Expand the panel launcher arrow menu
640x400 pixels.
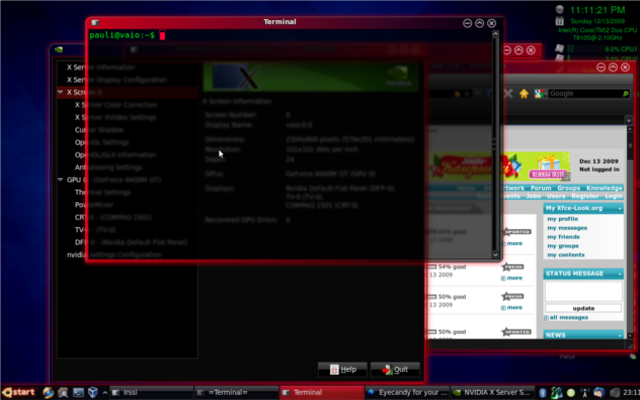coord(105,393)
